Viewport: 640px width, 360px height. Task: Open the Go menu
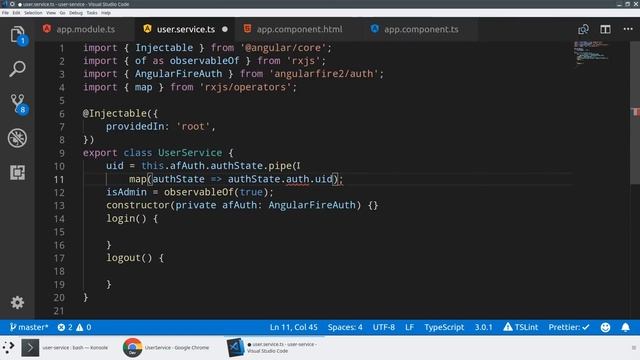(x=62, y=13)
